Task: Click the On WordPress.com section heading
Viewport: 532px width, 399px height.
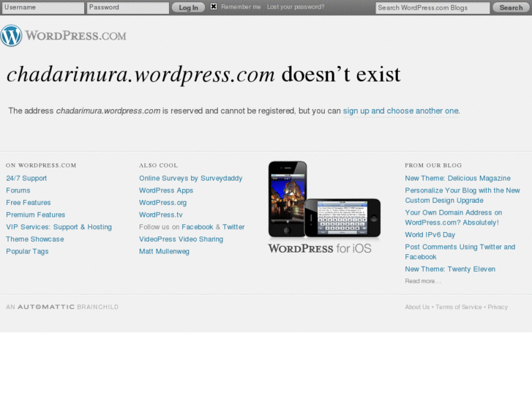Action: click(x=41, y=165)
